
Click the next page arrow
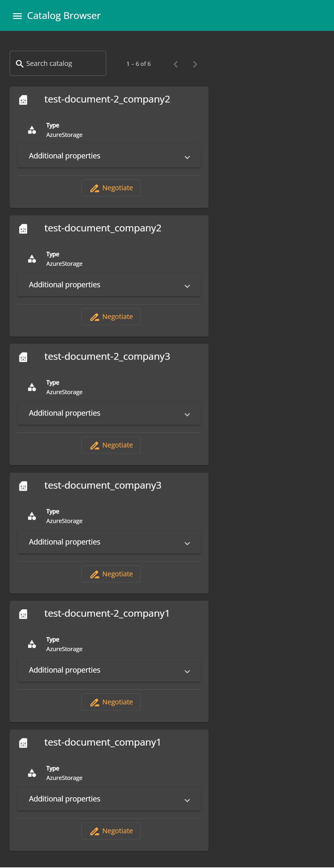coord(195,64)
